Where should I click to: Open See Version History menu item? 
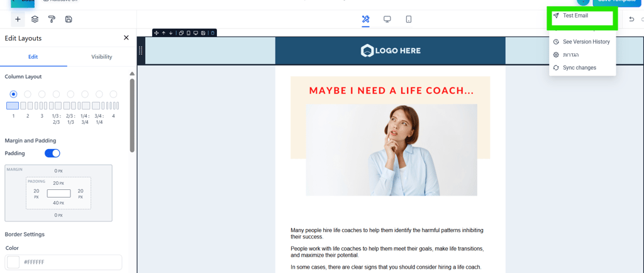click(582, 42)
